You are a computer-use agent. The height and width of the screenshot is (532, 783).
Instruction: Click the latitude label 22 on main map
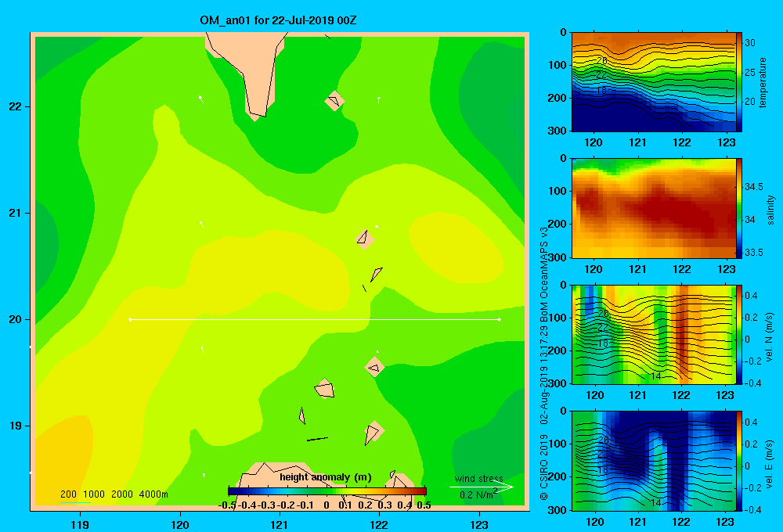click(16, 106)
